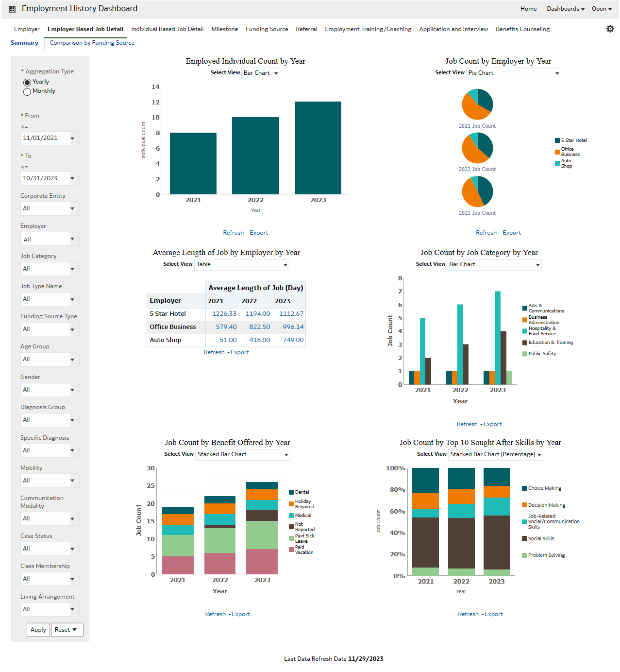Open the settings gear icon
This screenshot has height=672, width=620.
pyautogui.click(x=610, y=29)
